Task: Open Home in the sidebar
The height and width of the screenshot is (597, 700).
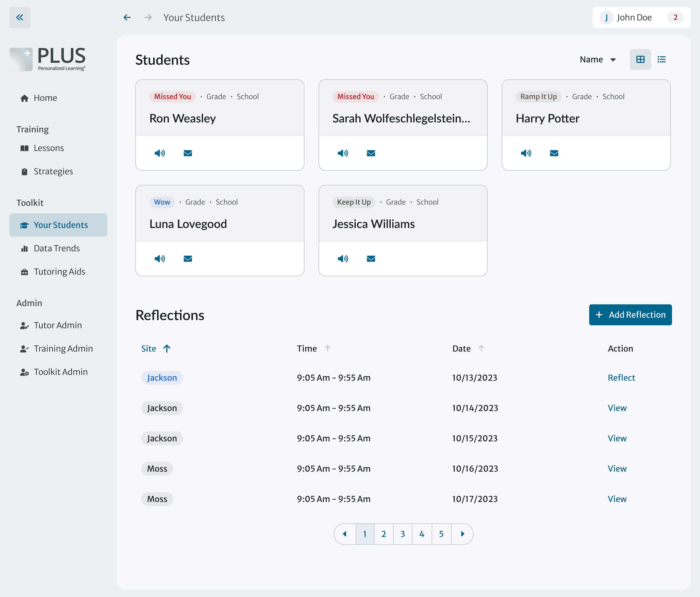Action: point(58,98)
